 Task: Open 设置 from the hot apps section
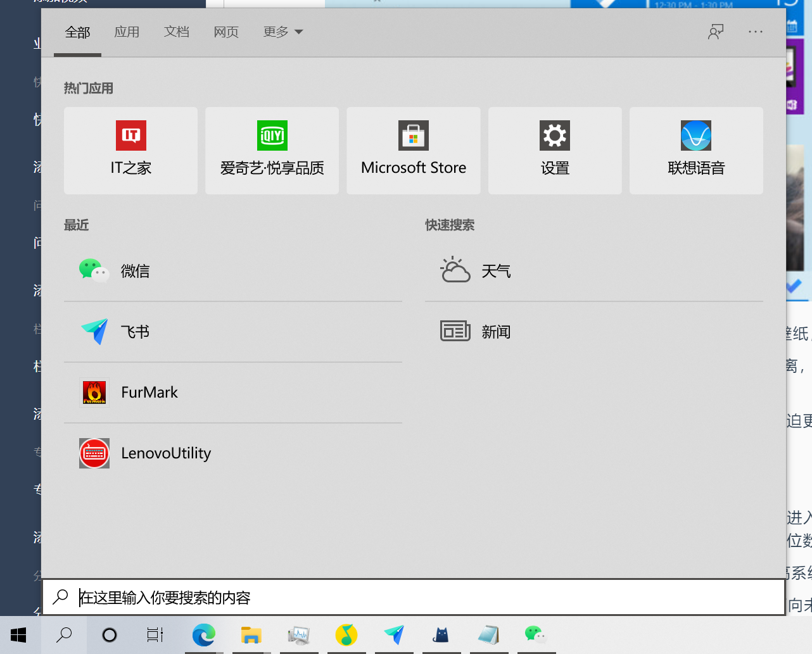[554, 151]
